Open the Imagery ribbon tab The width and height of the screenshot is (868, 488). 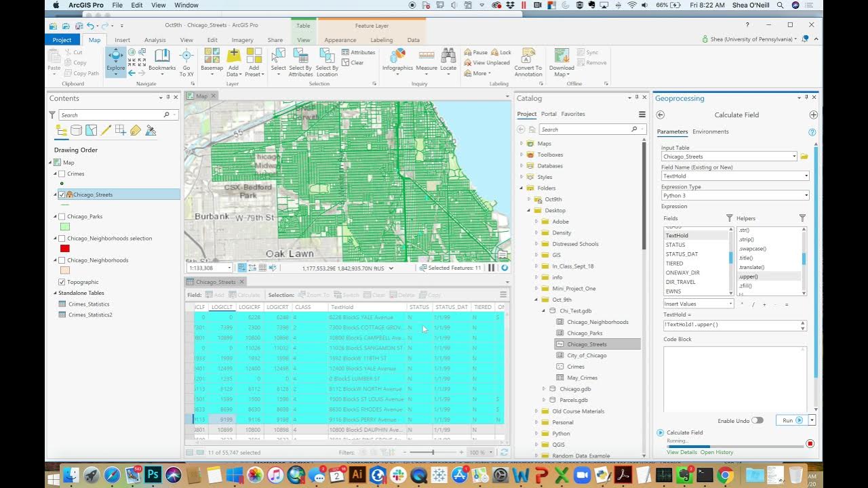[x=242, y=40]
